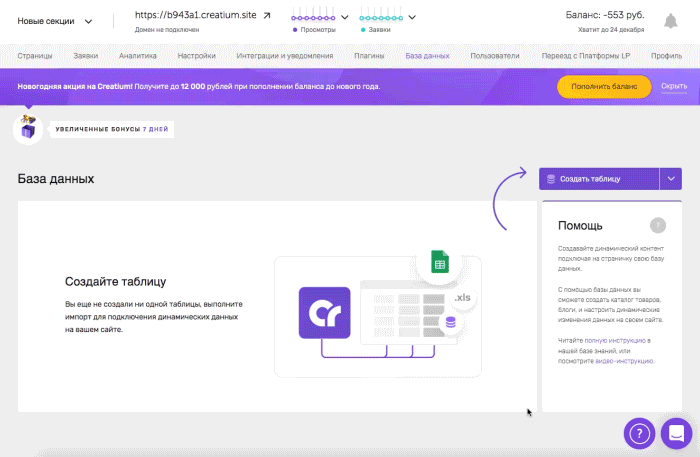Open the notifications bell
This screenshot has height=457, width=700.
[671, 21]
